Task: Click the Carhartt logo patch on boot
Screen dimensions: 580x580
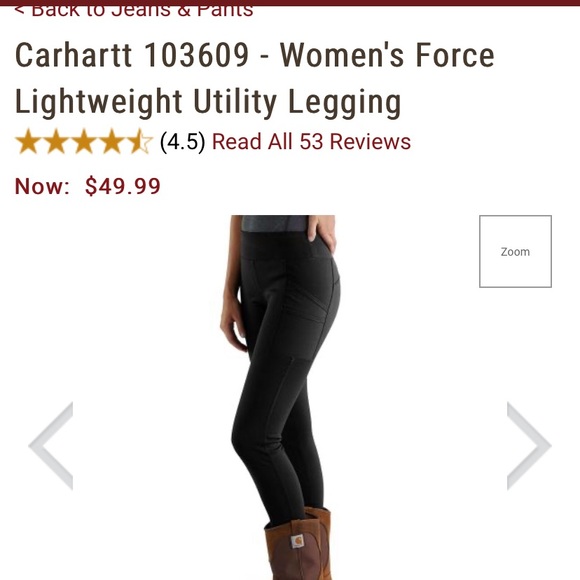Action: [x=297, y=542]
